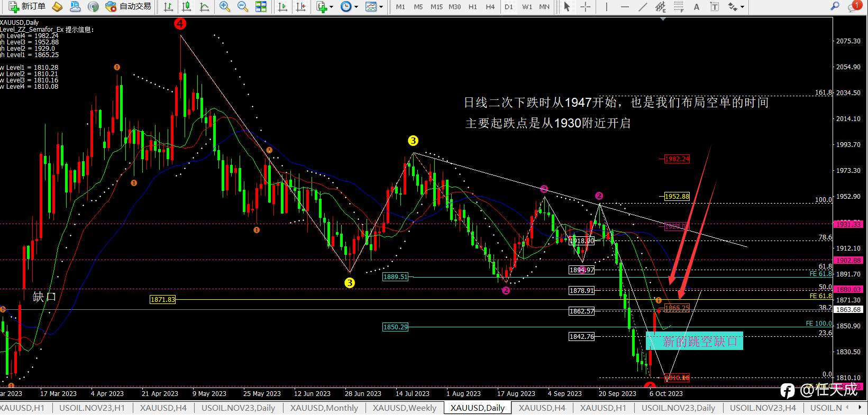Click the current price 1863.68 label

pos(848,309)
